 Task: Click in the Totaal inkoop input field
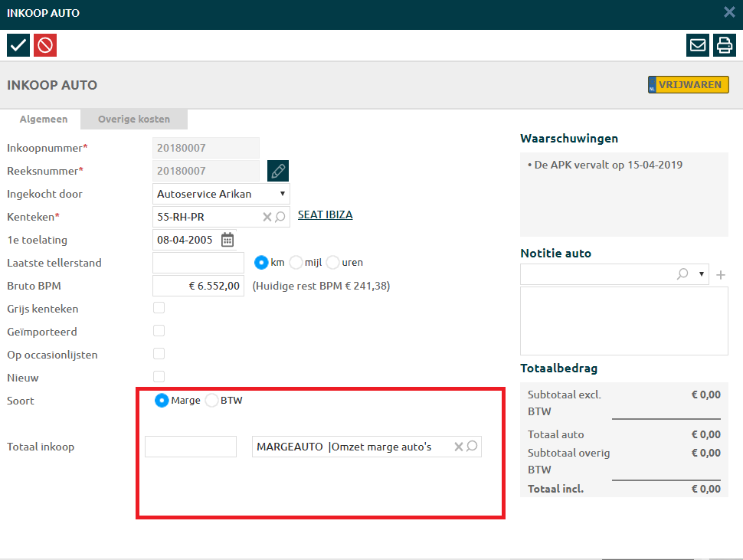click(191, 447)
